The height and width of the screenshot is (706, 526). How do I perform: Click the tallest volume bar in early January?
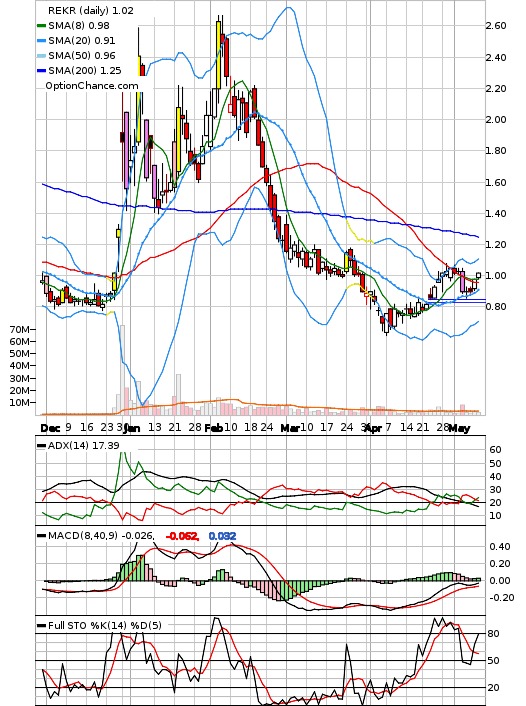122,369
